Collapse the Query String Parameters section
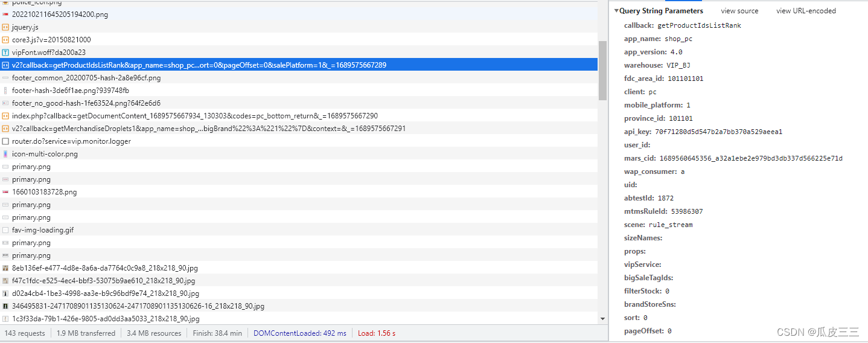This screenshot has width=868, height=343. pos(617,11)
